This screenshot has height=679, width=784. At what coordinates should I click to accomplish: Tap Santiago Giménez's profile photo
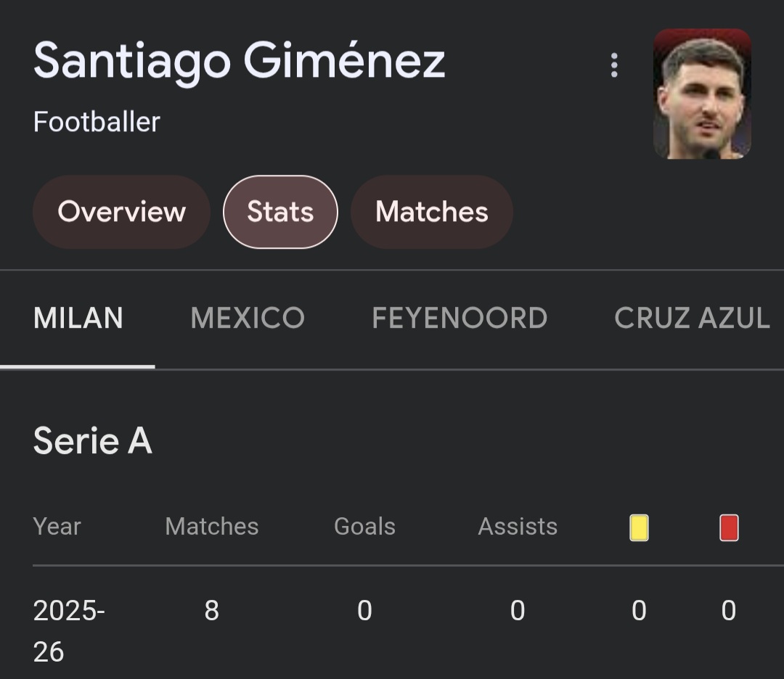(702, 94)
